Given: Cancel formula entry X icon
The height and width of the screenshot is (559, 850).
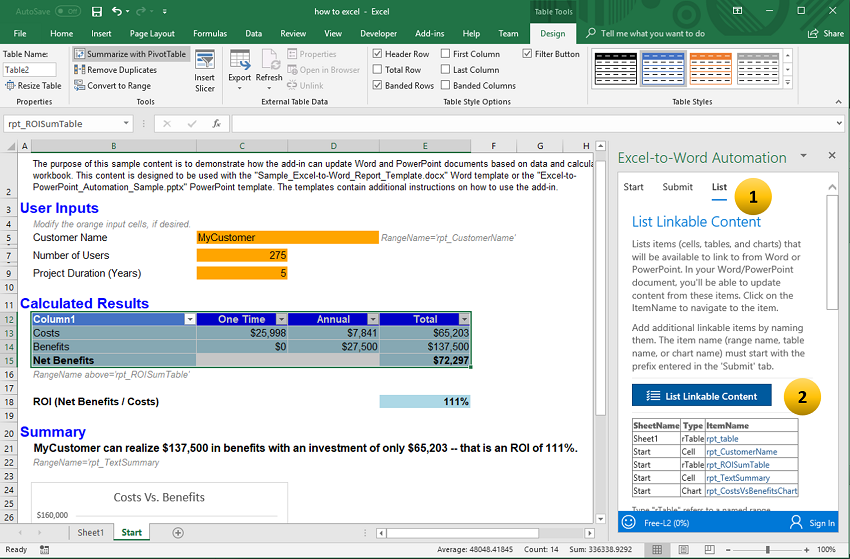Looking at the screenshot, I should 167,124.
